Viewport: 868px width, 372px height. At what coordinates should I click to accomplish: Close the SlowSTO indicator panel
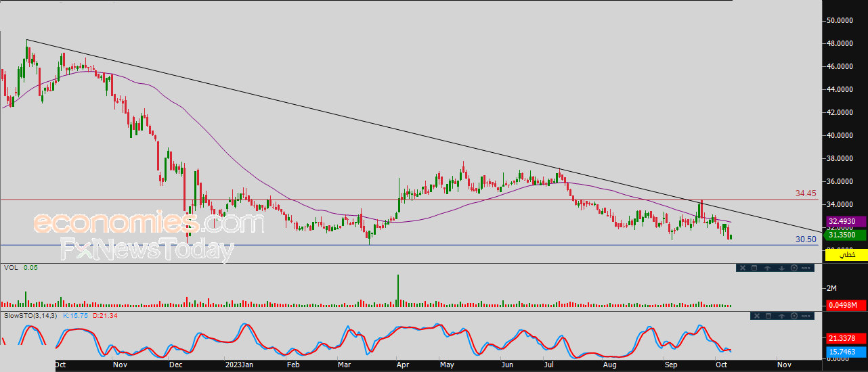[x=757, y=316]
